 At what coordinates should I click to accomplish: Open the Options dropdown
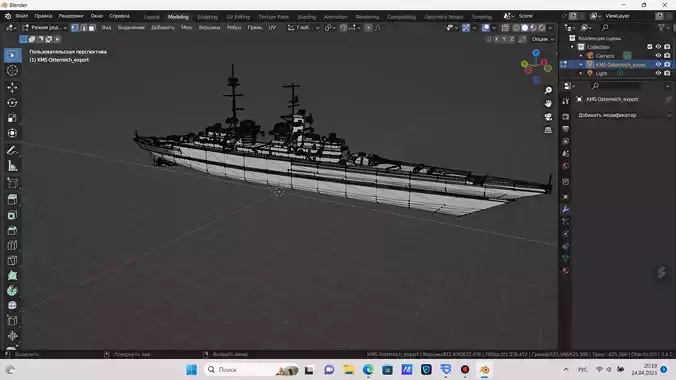[x=542, y=39]
